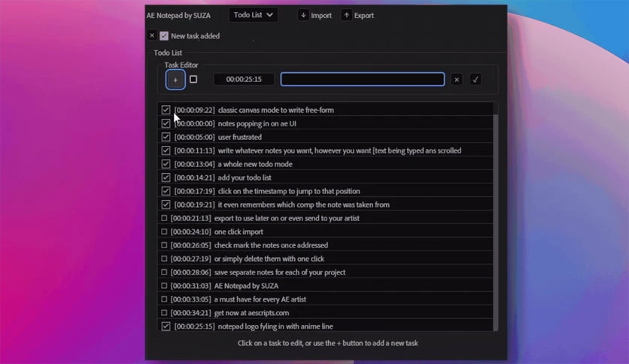Uncheck 'a whole new todo mode' checkbox
This screenshot has width=629, height=364.
pos(166,163)
